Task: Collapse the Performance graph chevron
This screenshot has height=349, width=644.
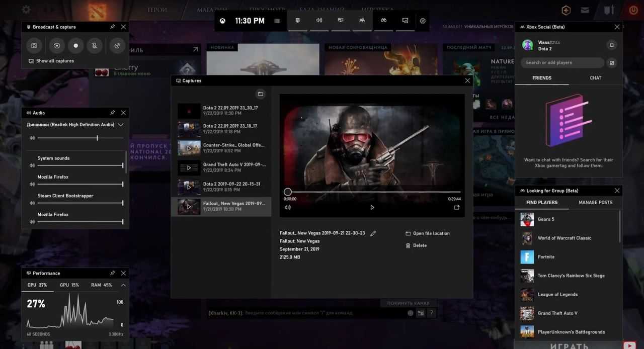Action: click(x=123, y=285)
